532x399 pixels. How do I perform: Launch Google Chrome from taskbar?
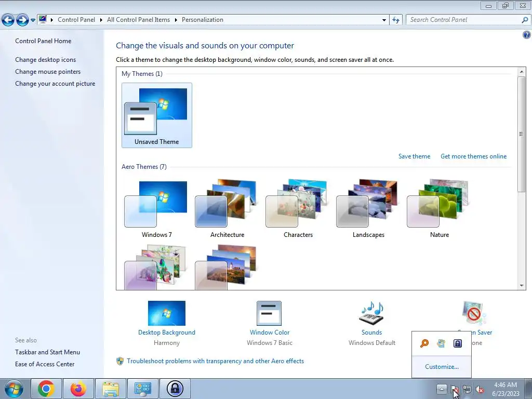pos(46,389)
